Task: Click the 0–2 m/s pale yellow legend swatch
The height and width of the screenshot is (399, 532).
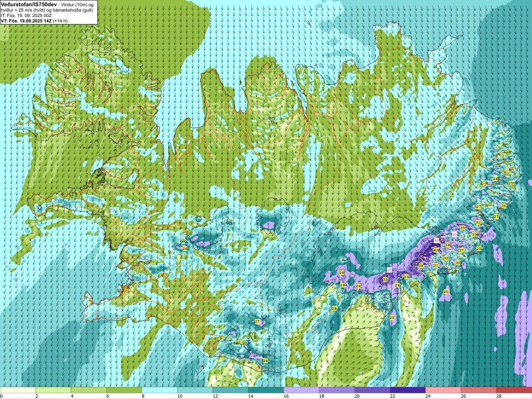Action: [x=17, y=390]
